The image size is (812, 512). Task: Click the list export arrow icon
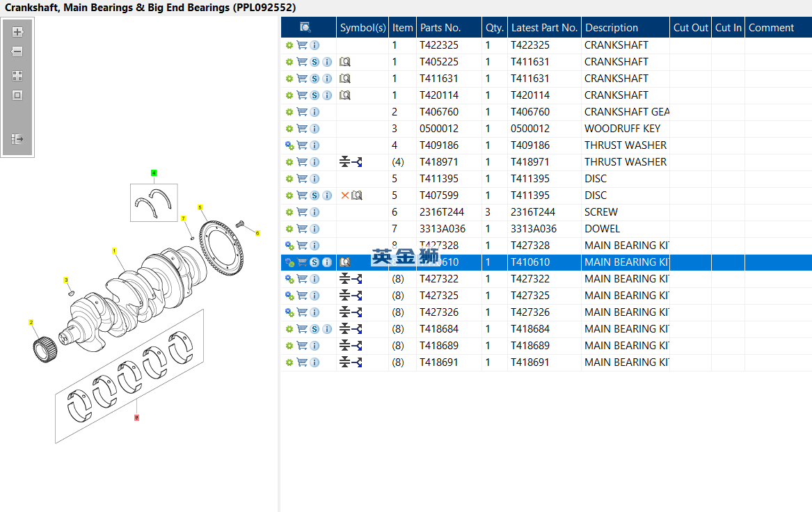pyautogui.click(x=17, y=138)
